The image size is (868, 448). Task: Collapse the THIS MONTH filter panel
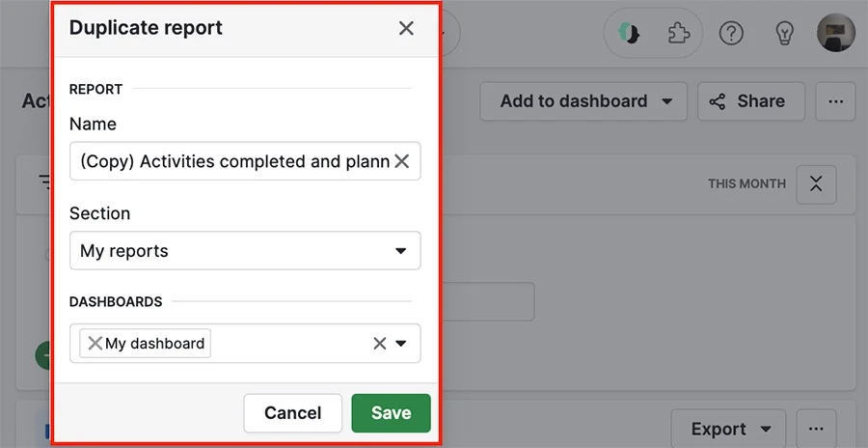point(816,183)
